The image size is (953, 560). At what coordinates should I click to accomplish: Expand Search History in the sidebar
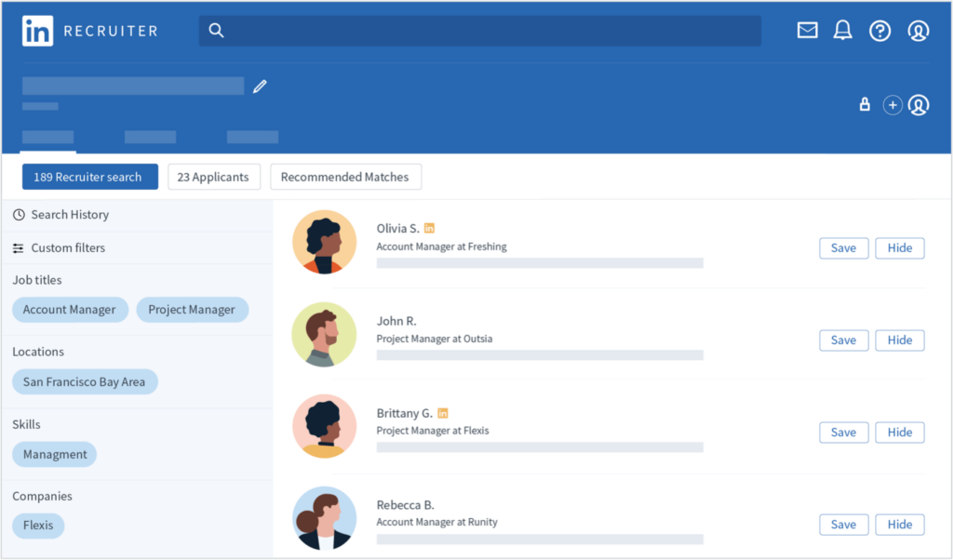[x=70, y=214]
